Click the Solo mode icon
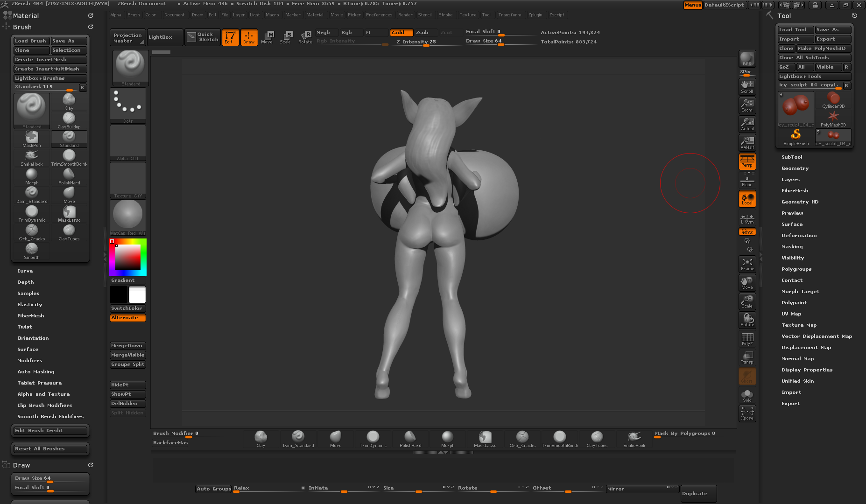The height and width of the screenshot is (504, 866). pos(747,396)
